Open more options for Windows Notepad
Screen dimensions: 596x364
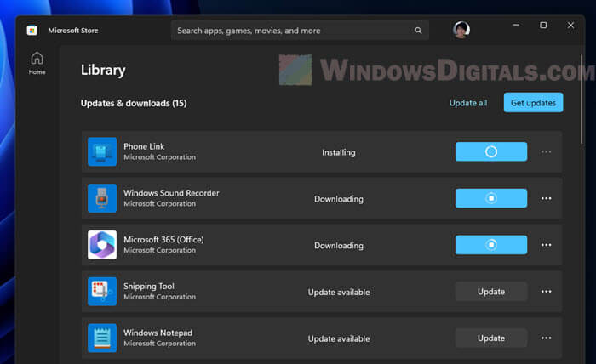pos(547,338)
